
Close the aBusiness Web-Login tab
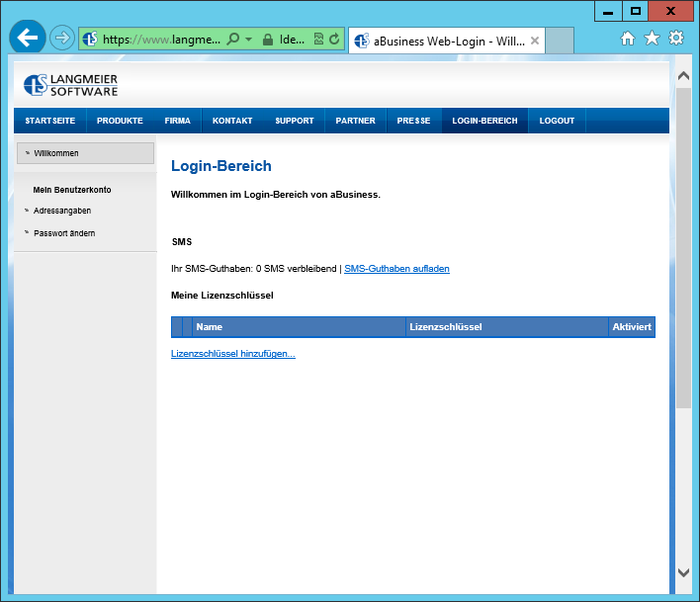click(534, 41)
